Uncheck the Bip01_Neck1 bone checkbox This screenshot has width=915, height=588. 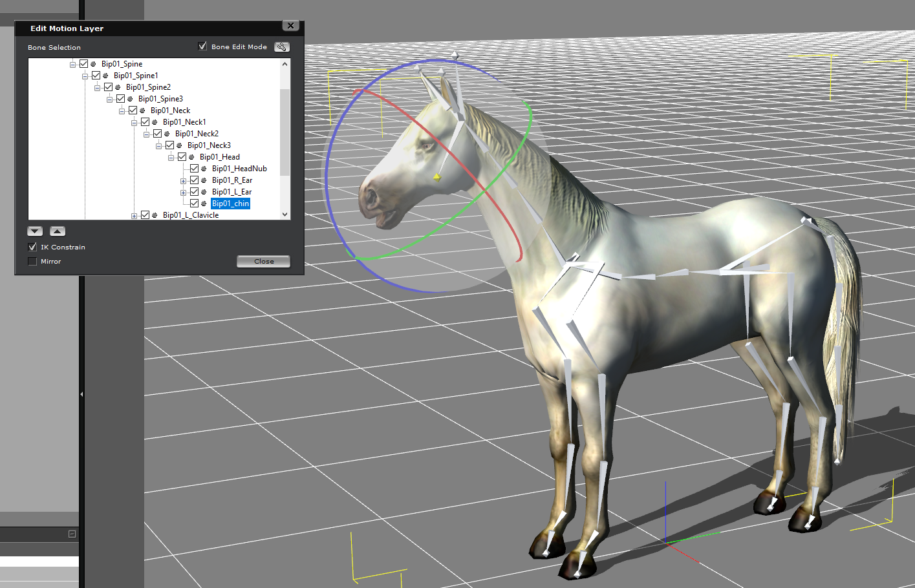(x=145, y=121)
